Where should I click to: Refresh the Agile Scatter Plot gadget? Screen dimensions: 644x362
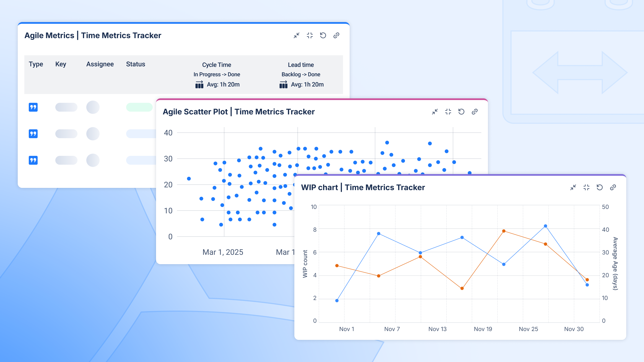461,112
